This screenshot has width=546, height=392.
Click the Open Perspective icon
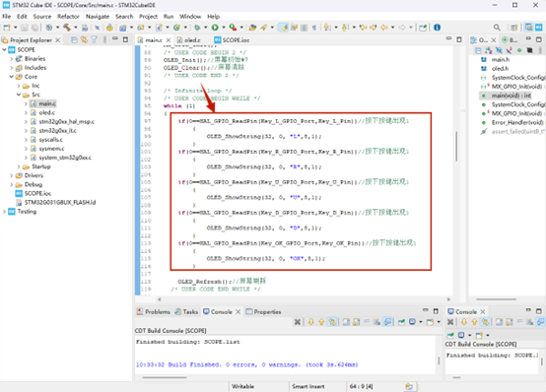[513, 28]
